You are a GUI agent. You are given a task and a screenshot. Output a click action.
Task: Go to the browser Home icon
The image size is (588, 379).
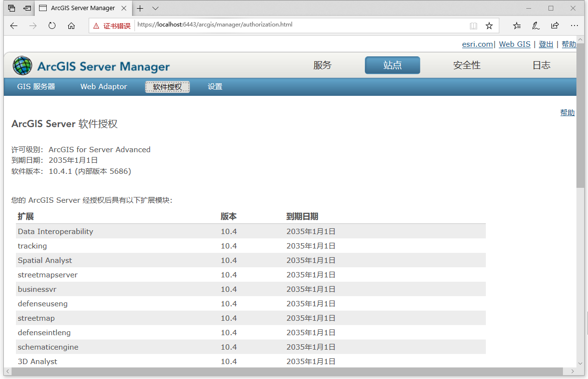pos(71,26)
